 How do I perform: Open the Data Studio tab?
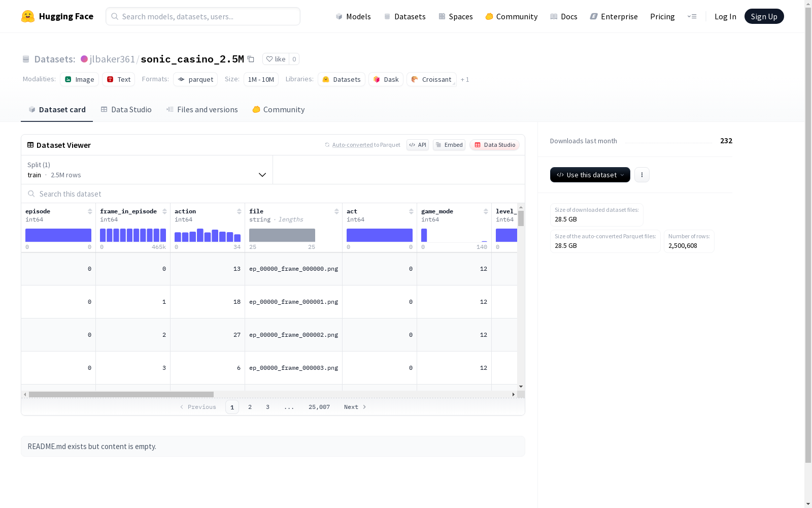[126, 110]
